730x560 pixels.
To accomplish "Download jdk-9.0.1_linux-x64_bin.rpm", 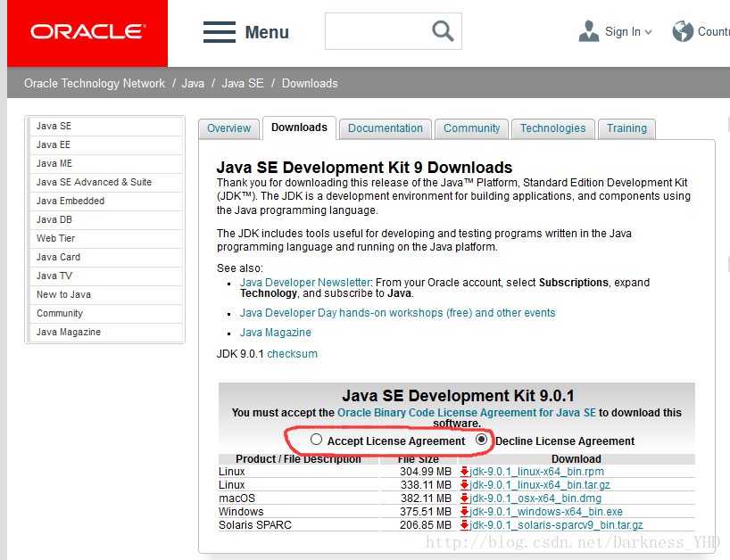I will (536, 472).
